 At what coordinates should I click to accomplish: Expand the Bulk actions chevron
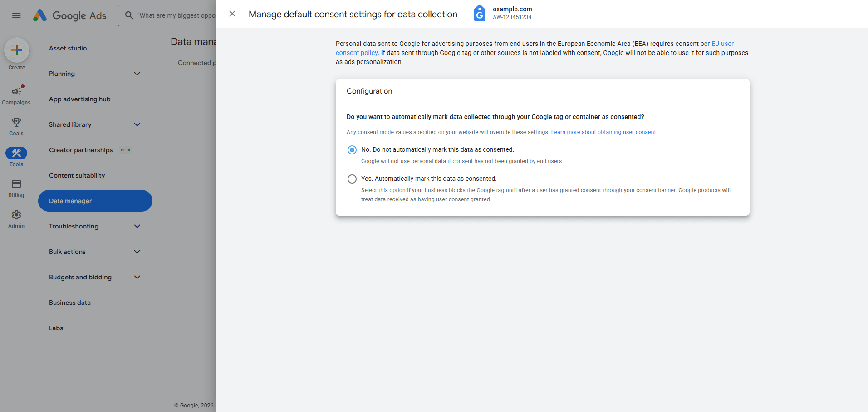(x=137, y=252)
